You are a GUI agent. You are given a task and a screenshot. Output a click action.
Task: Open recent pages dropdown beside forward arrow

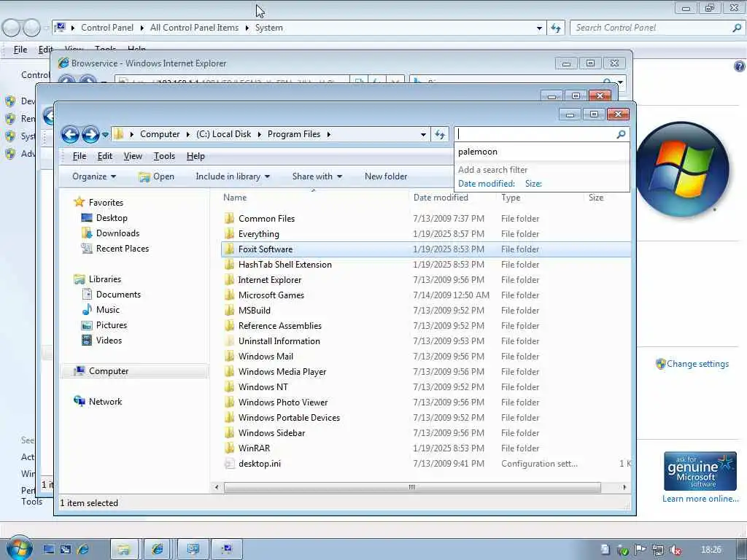105,135
